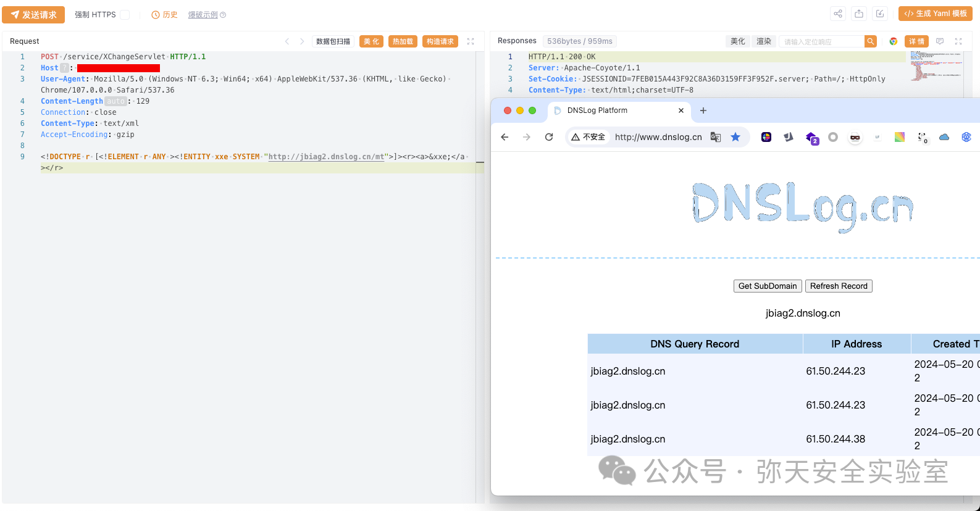The image size is (980, 511).
Task: Click the 生成 Yaml 模板 button
Action: coord(936,14)
